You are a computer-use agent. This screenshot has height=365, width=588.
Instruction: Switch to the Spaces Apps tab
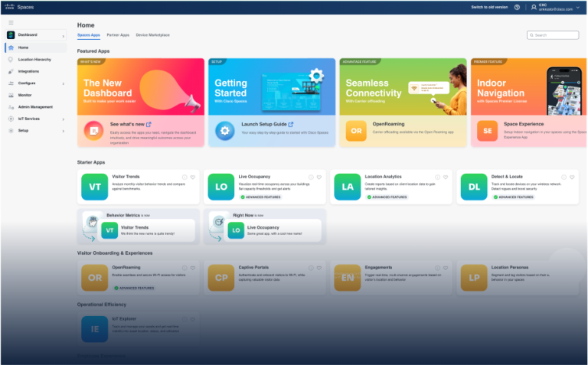[x=89, y=35]
